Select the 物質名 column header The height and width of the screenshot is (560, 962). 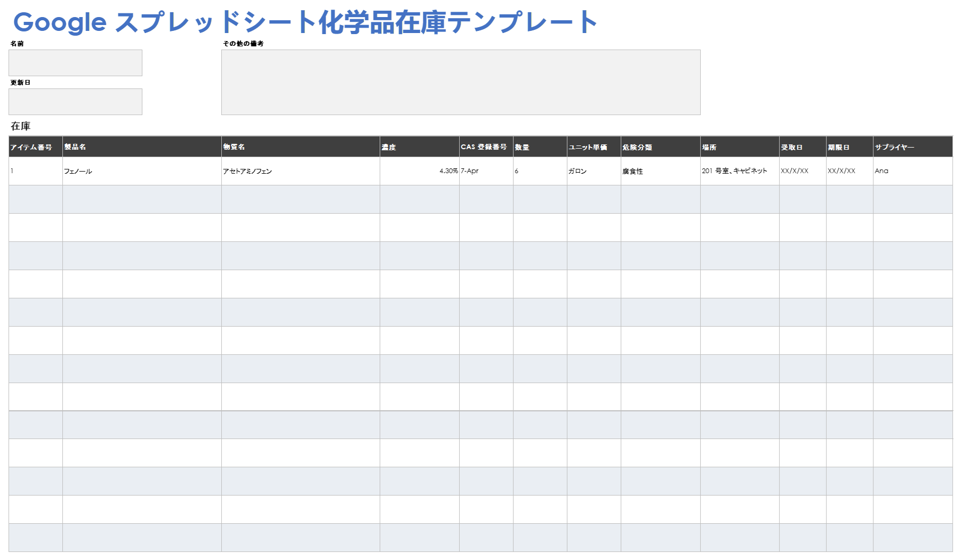301,147
